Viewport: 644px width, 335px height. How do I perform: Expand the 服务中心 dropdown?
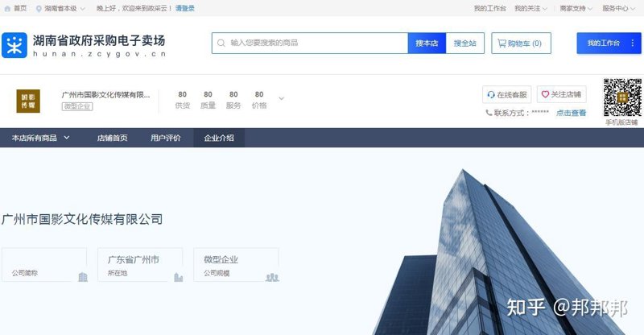tap(618, 8)
